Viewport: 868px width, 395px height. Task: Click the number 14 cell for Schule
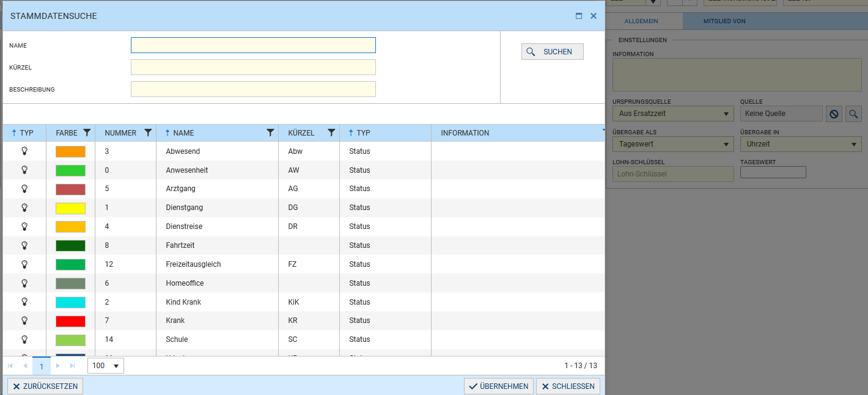pos(125,339)
